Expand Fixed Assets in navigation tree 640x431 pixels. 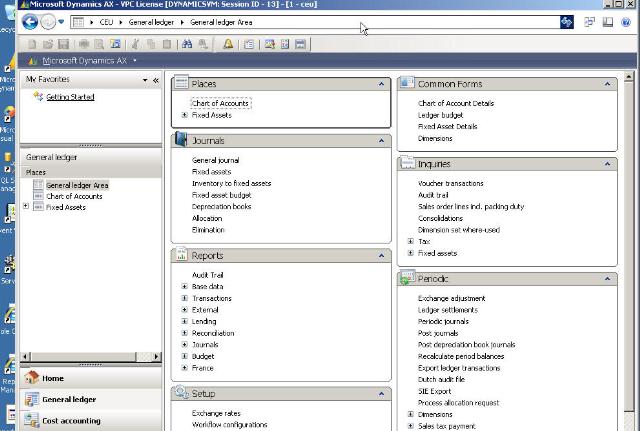[x=26, y=206]
